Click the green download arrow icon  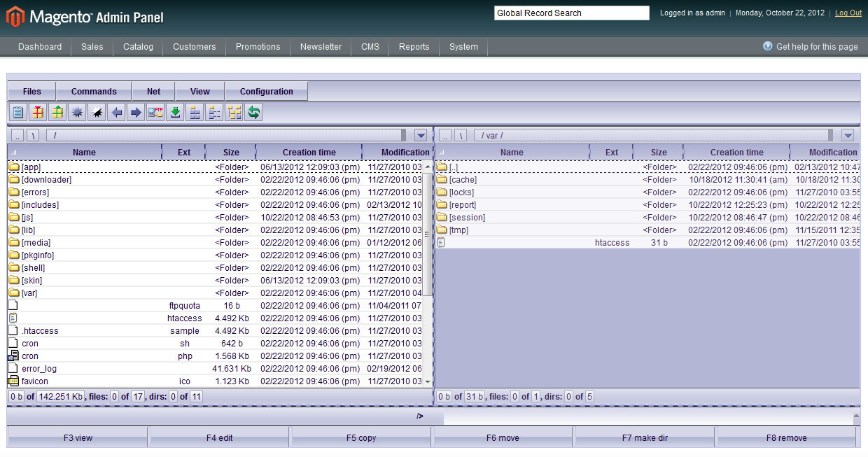(x=175, y=113)
